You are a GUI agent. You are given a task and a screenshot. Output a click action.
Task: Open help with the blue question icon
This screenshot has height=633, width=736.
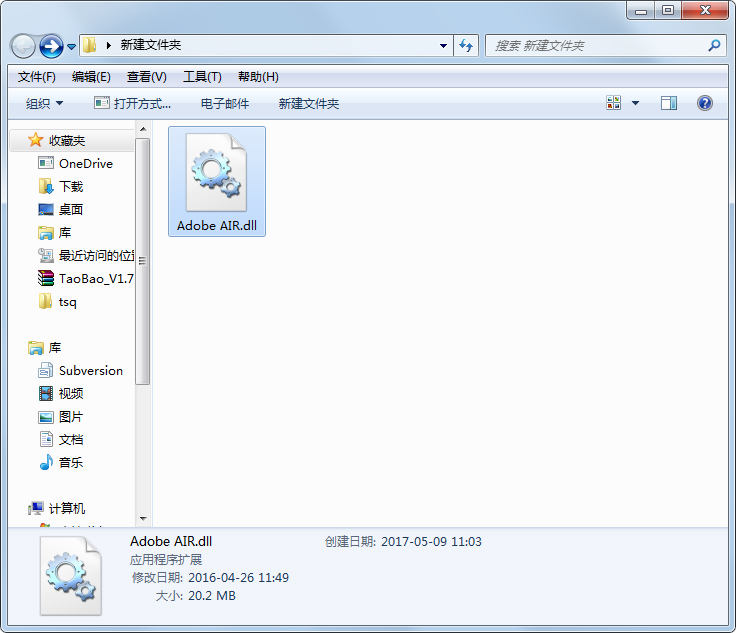pyautogui.click(x=705, y=103)
